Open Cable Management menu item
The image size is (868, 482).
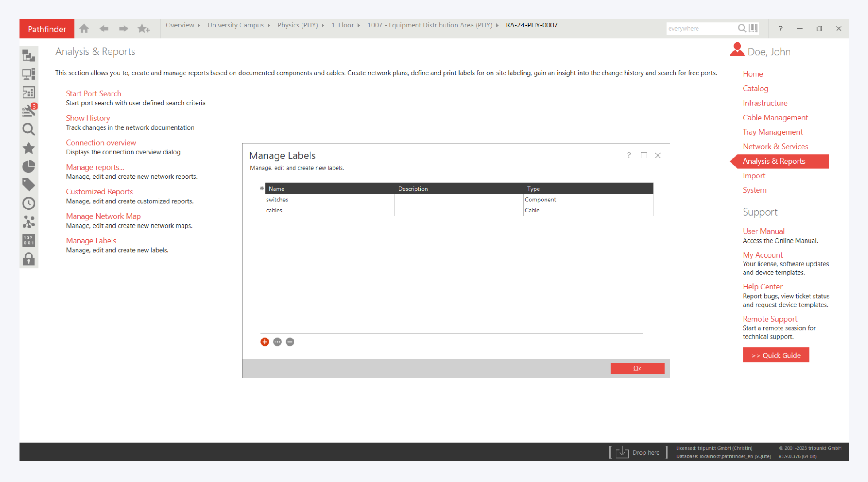pyautogui.click(x=775, y=117)
